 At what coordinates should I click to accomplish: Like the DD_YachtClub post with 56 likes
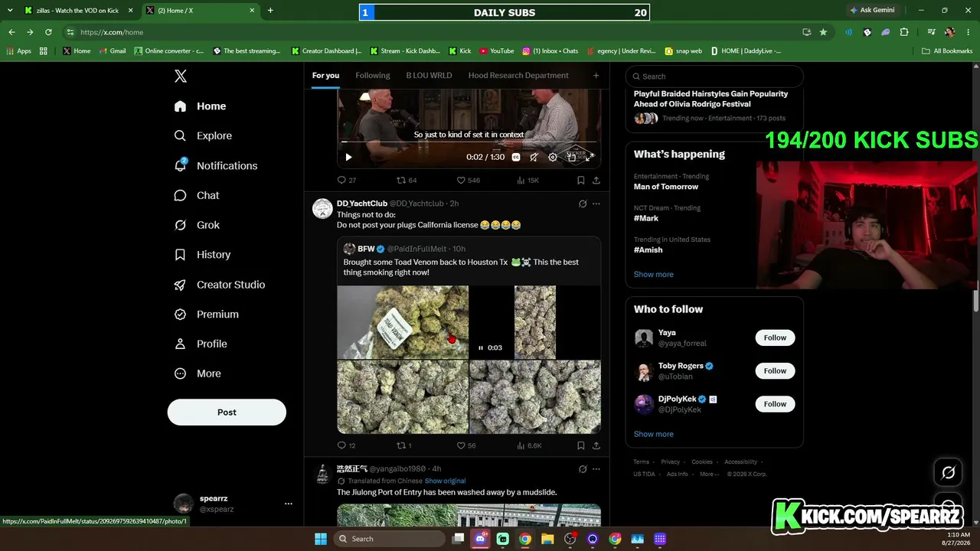click(466, 445)
